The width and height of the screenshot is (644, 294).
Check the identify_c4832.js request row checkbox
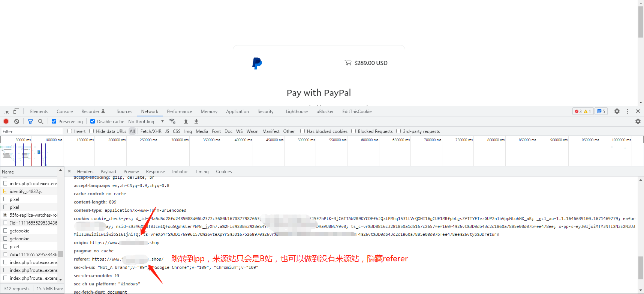click(x=5, y=191)
